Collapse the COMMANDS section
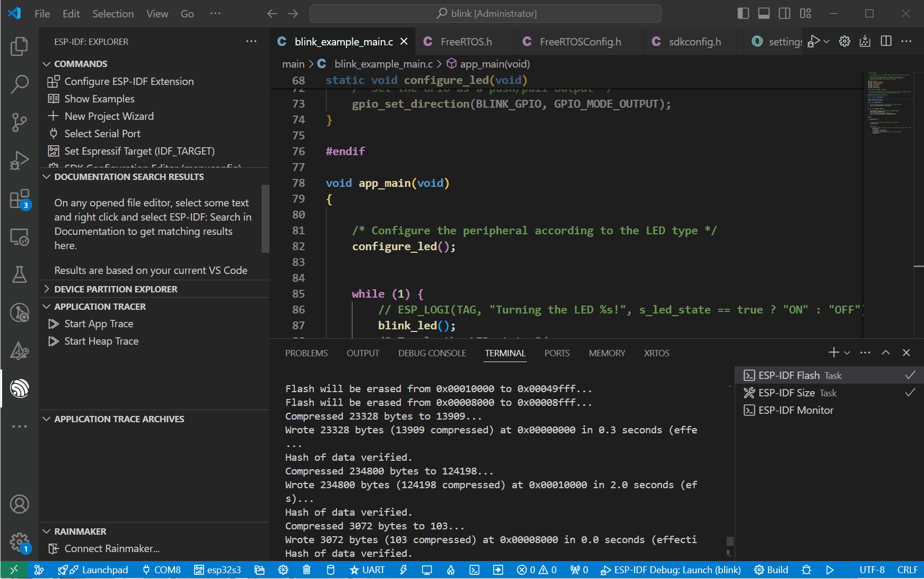The height and width of the screenshot is (579, 924). 46,64
